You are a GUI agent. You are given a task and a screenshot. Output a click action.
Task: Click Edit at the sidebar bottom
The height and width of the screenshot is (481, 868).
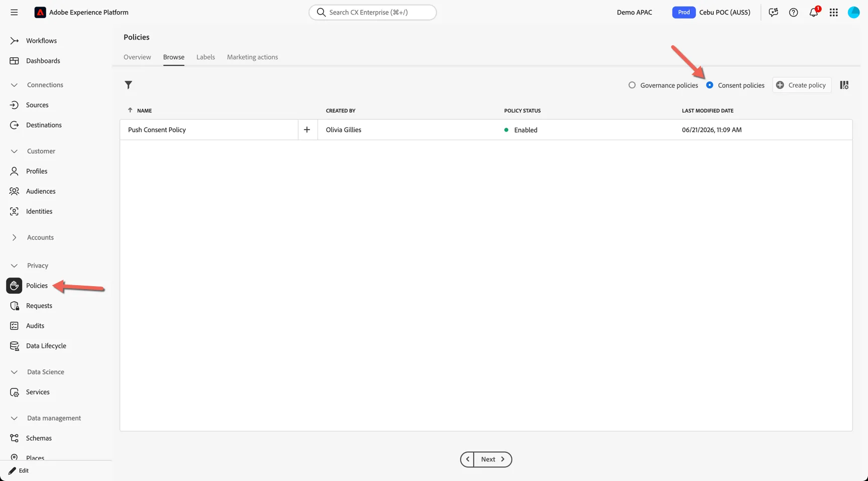(19, 471)
